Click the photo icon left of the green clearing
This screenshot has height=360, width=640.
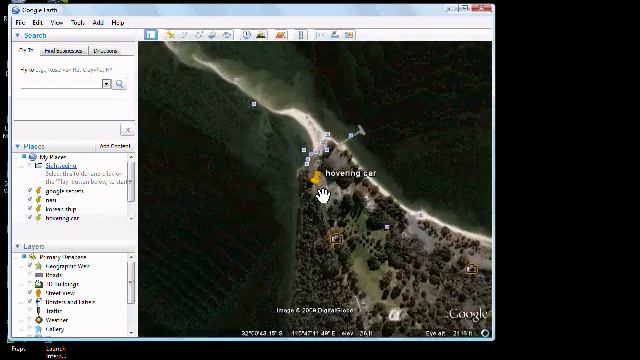[x=336, y=238]
